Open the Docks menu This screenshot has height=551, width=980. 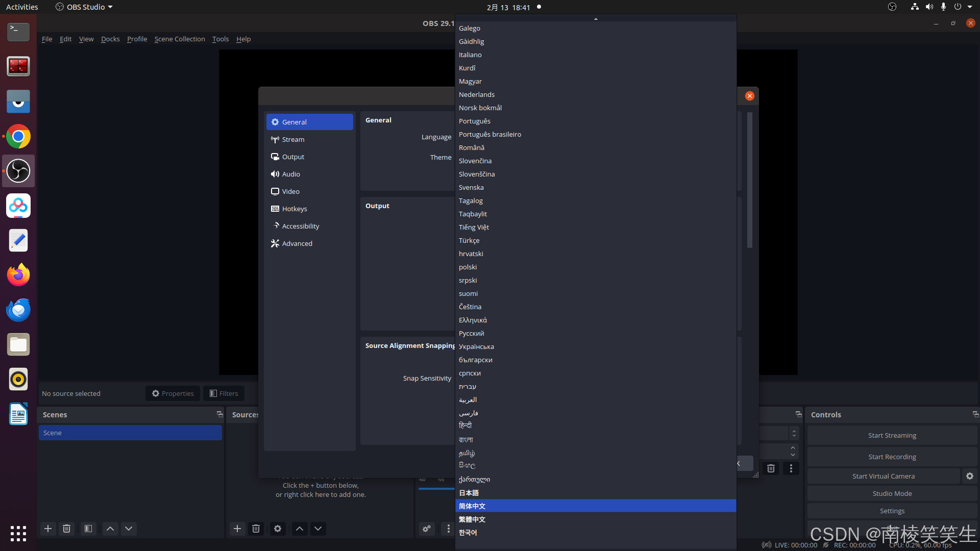(x=110, y=39)
